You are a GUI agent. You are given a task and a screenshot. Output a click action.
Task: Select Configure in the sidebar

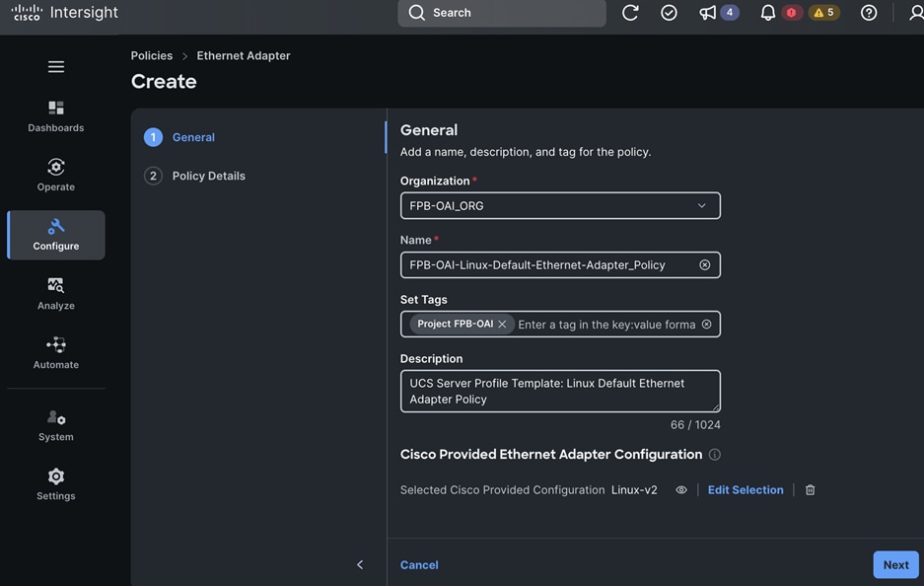click(x=56, y=235)
